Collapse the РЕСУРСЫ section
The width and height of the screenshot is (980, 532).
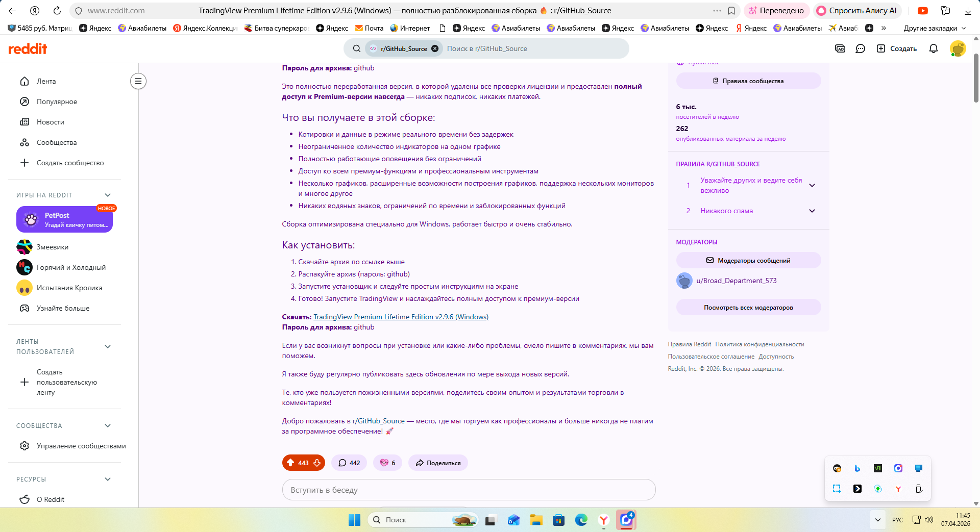click(108, 479)
